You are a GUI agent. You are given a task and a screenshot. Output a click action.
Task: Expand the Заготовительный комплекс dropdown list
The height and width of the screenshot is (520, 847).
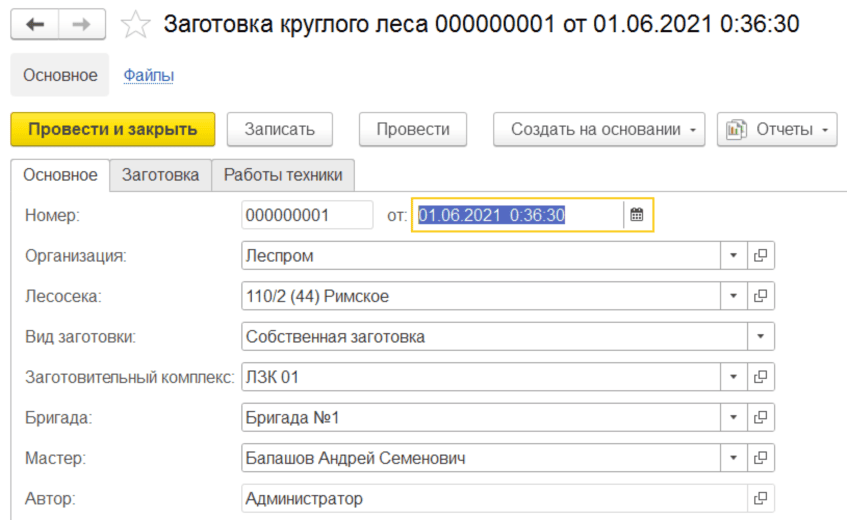coord(734,377)
